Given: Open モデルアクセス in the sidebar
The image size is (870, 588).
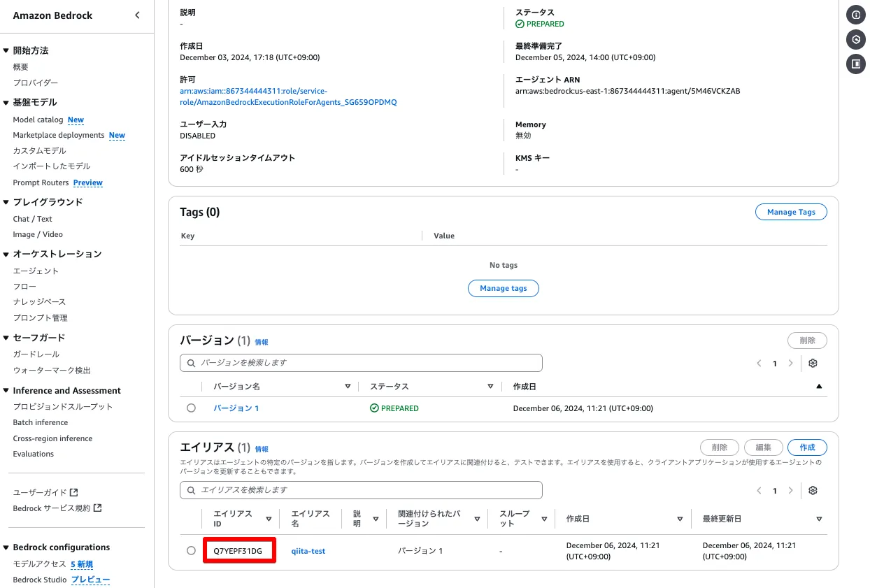Looking at the screenshot, I should point(39,564).
